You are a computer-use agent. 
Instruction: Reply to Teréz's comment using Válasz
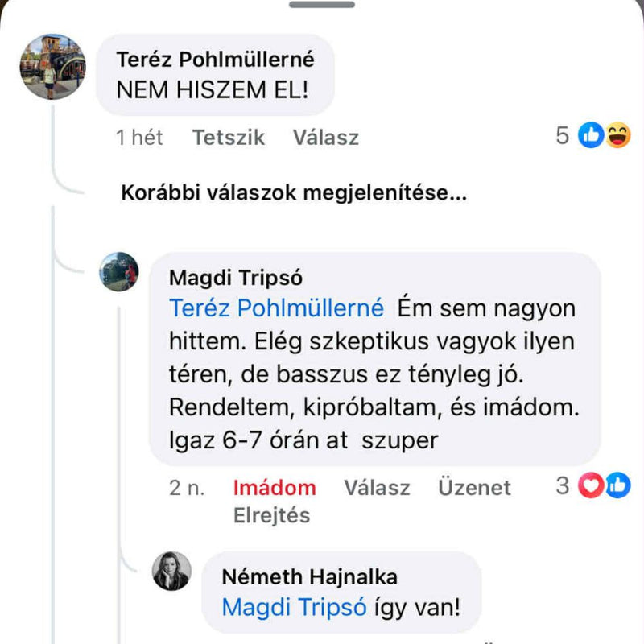click(x=326, y=138)
